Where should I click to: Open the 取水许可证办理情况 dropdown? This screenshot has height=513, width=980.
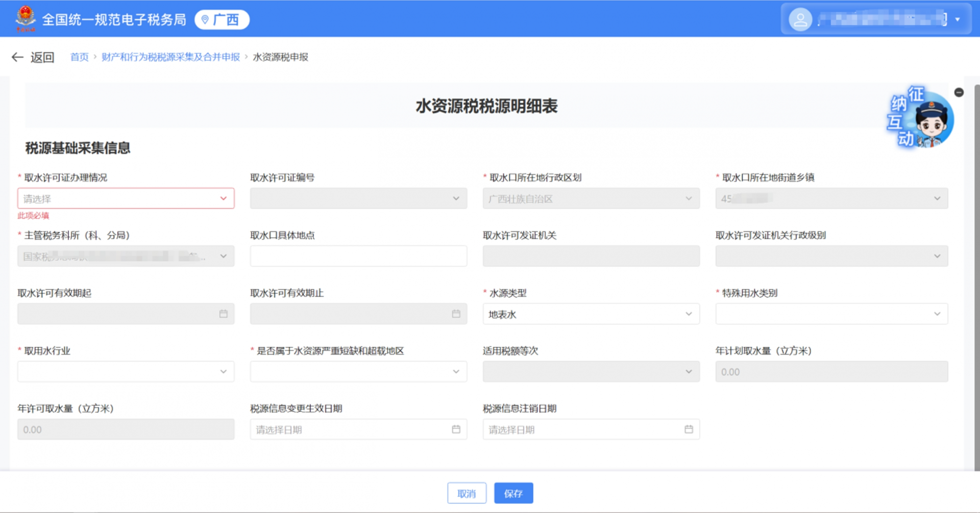pyautogui.click(x=126, y=198)
